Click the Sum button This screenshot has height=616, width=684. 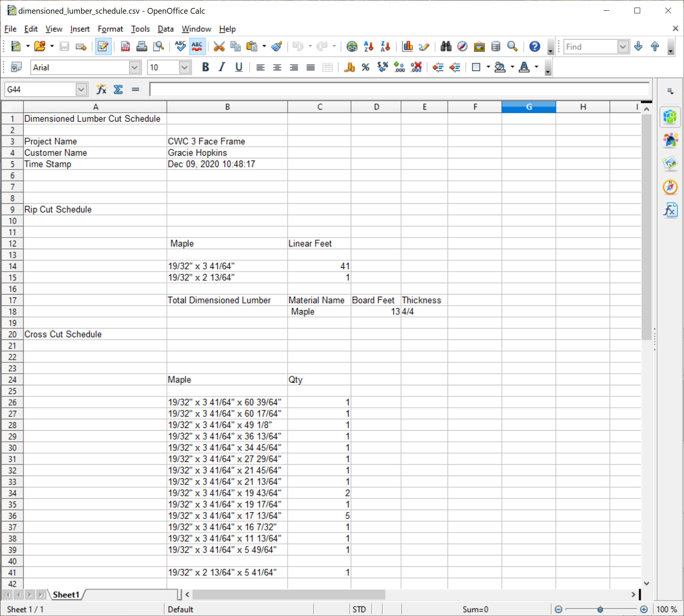tap(119, 89)
